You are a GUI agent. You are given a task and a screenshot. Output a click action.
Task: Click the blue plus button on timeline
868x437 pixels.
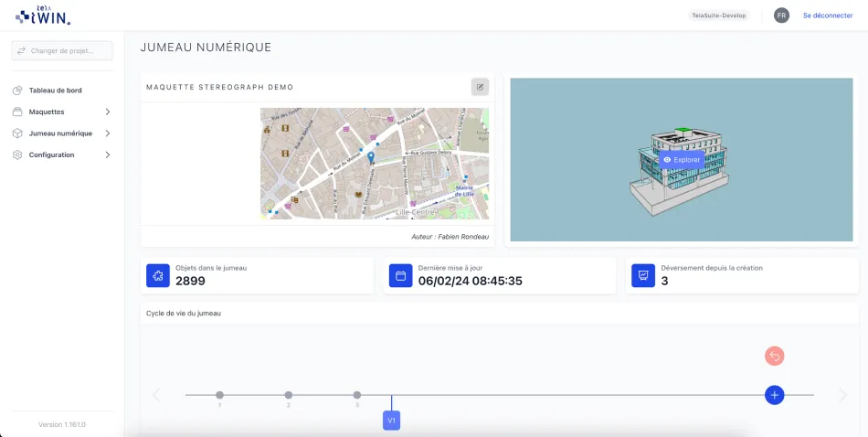[x=774, y=395]
